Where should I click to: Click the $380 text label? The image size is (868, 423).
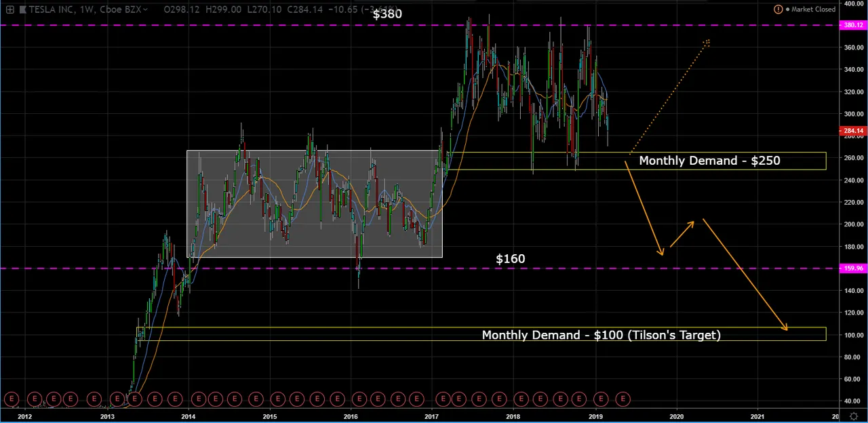point(387,14)
